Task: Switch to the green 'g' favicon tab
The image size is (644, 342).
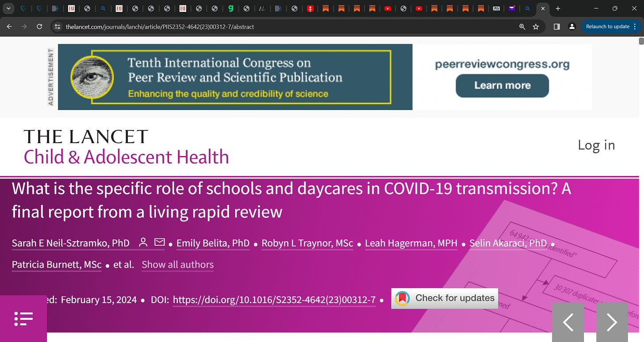Action: (x=230, y=8)
